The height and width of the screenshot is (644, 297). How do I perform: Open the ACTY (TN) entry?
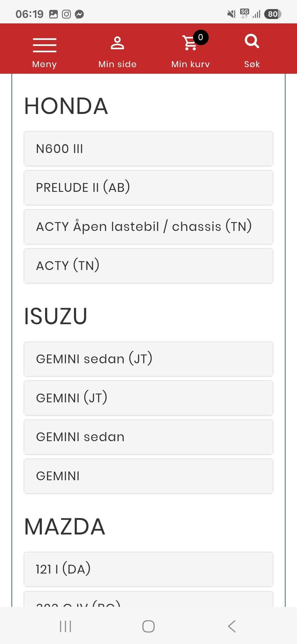pyautogui.click(x=148, y=266)
